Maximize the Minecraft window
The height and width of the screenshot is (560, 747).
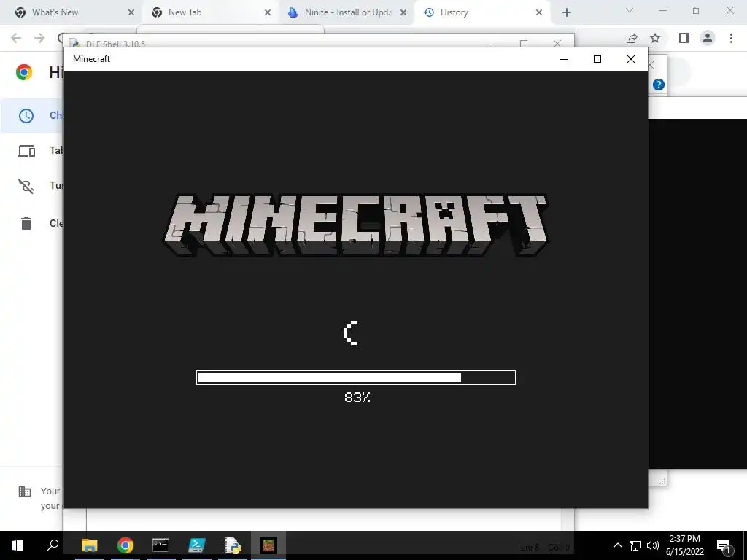[597, 59]
